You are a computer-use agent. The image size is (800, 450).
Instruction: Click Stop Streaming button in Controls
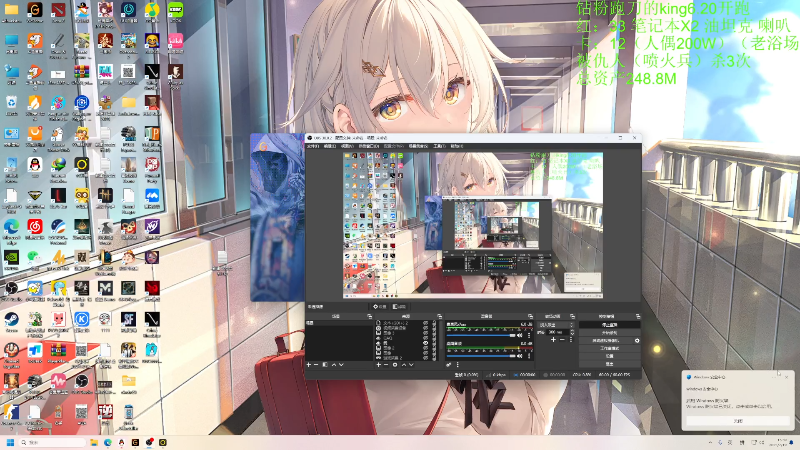[x=610, y=324]
